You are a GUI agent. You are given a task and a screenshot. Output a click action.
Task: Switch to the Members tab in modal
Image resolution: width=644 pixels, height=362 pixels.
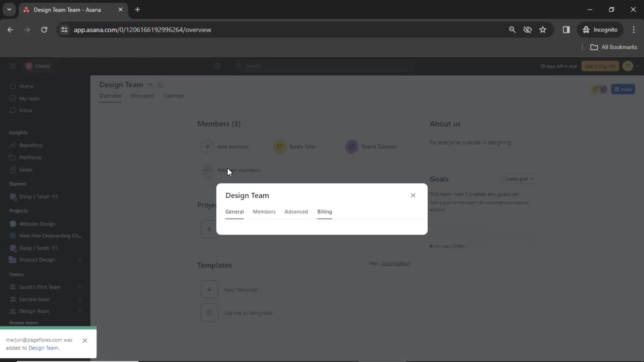(x=265, y=212)
